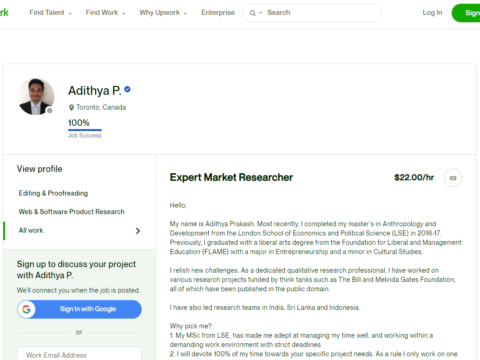Click the blue verified badge next to Adithya P.
This screenshot has width=480, height=360.
coord(127,89)
